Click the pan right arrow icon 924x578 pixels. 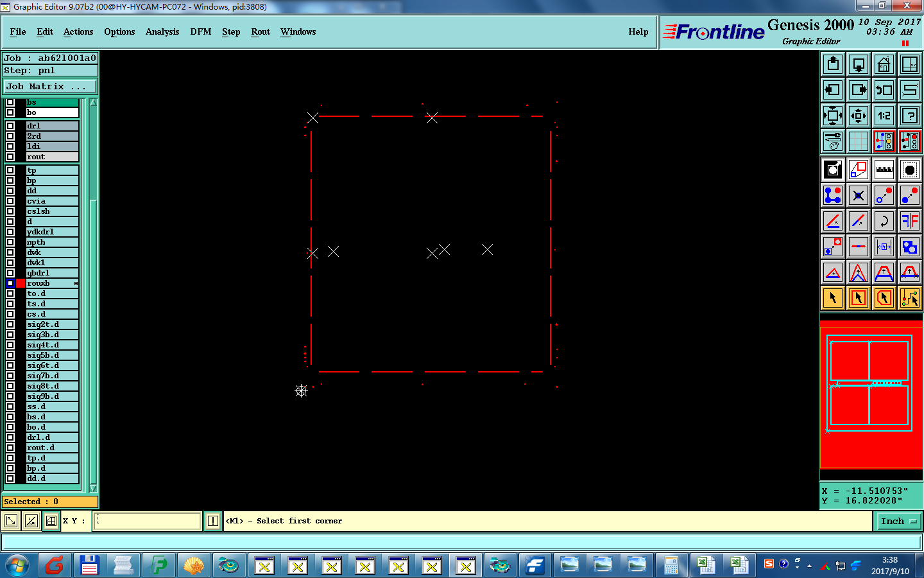click(859, 90)
